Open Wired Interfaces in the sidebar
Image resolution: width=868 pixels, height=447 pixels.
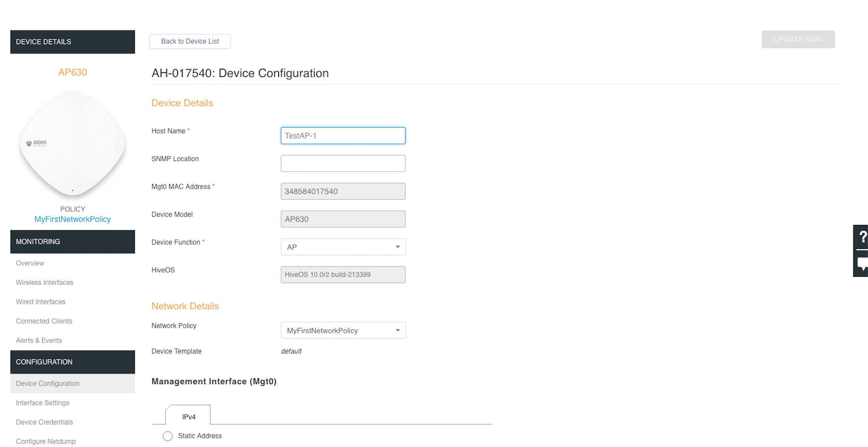click(x=41, y=302)
